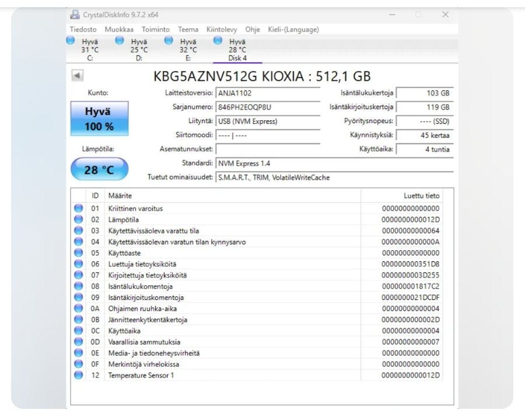Screen dimensions: 525x420
Task: Click the blue dot beside Kriittinen varoitus
Action: [78, 208]
